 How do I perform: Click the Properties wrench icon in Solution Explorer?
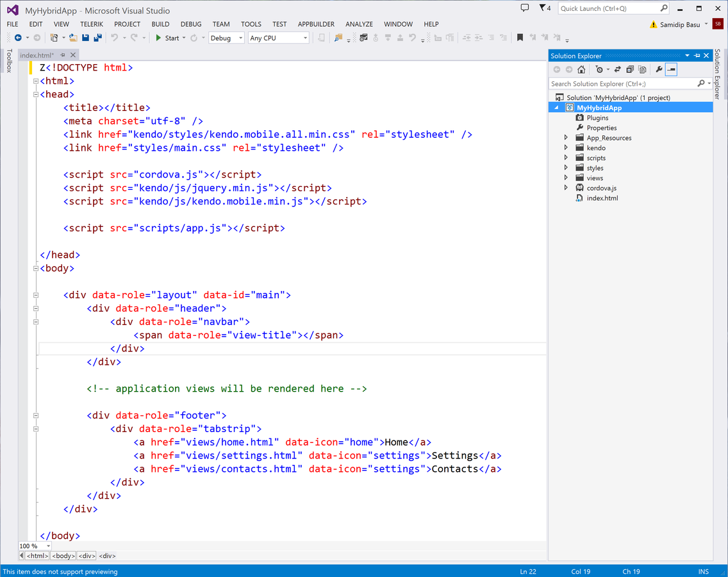(x=659, y=69)
